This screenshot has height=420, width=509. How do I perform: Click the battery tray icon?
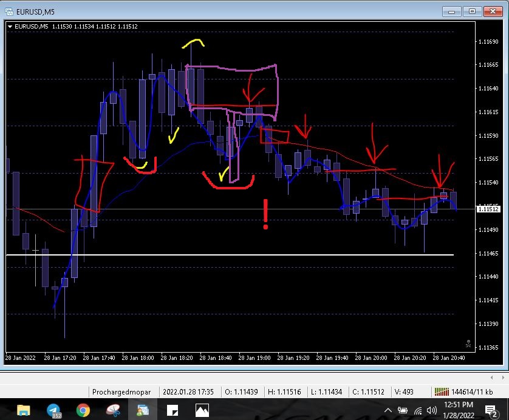click(x=403, y=410)
